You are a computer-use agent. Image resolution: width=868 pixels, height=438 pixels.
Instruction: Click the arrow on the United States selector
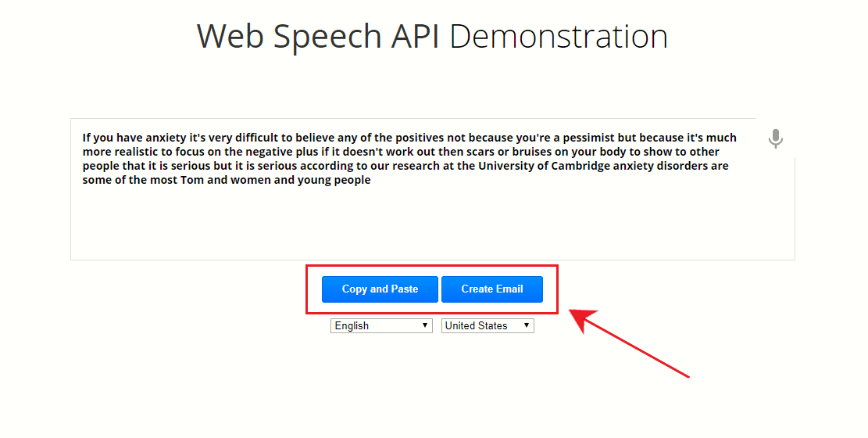tap(527, 326)
